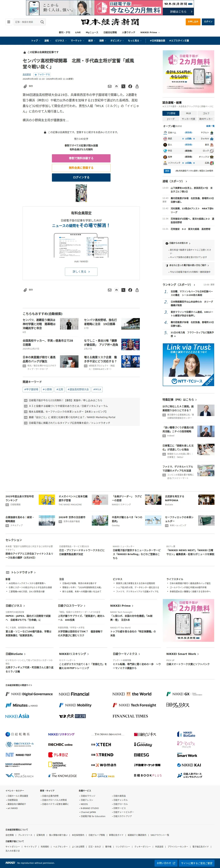220x868 pixels.
Task: Open the #日米首脳会談 topic link
Action: pyautogui.click(x=158, y=40)
